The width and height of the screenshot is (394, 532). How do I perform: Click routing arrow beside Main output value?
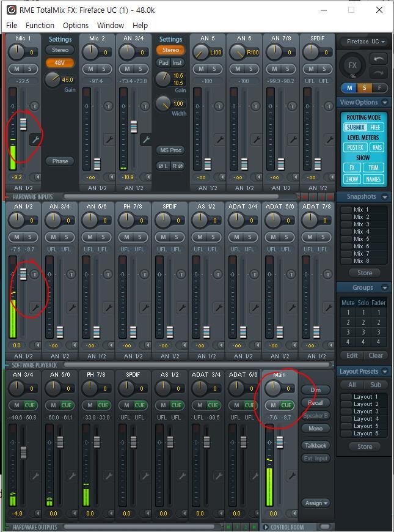tap(292, 513)
